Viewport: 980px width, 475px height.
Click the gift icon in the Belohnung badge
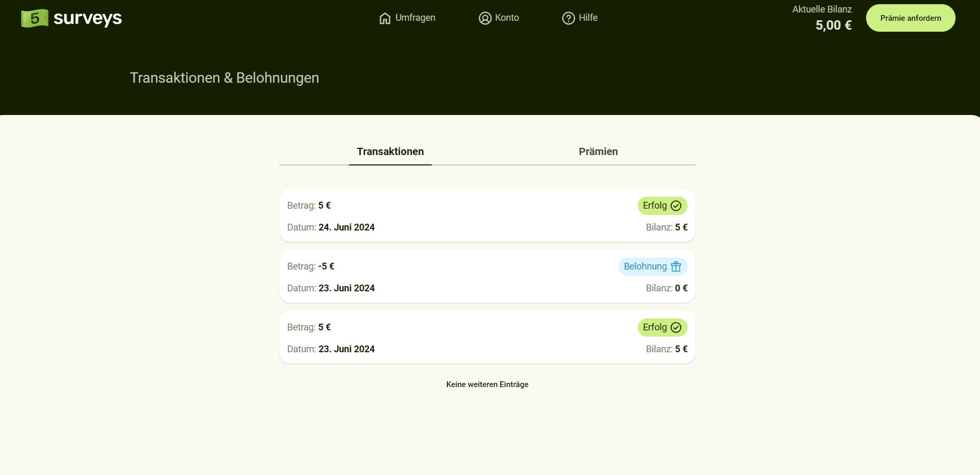(x=676, y=266)
